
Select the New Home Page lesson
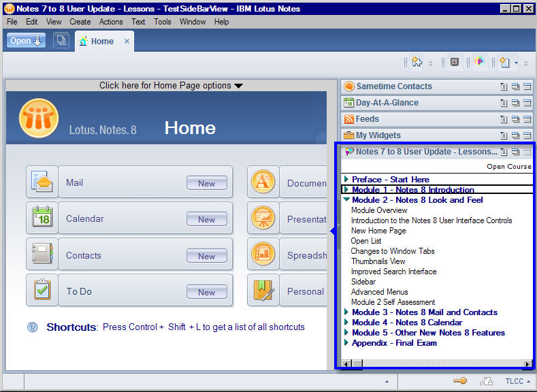pyautogui.click(x=378, y=231)
